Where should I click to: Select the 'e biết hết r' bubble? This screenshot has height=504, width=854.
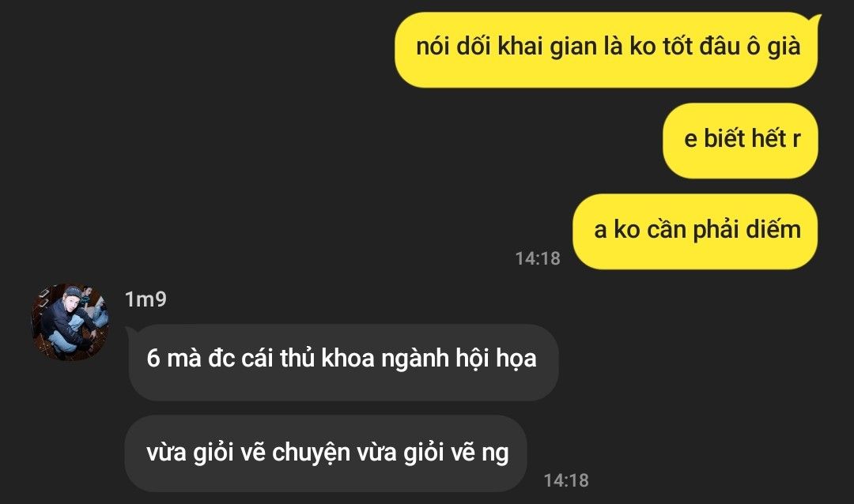(x=740, y=141)
